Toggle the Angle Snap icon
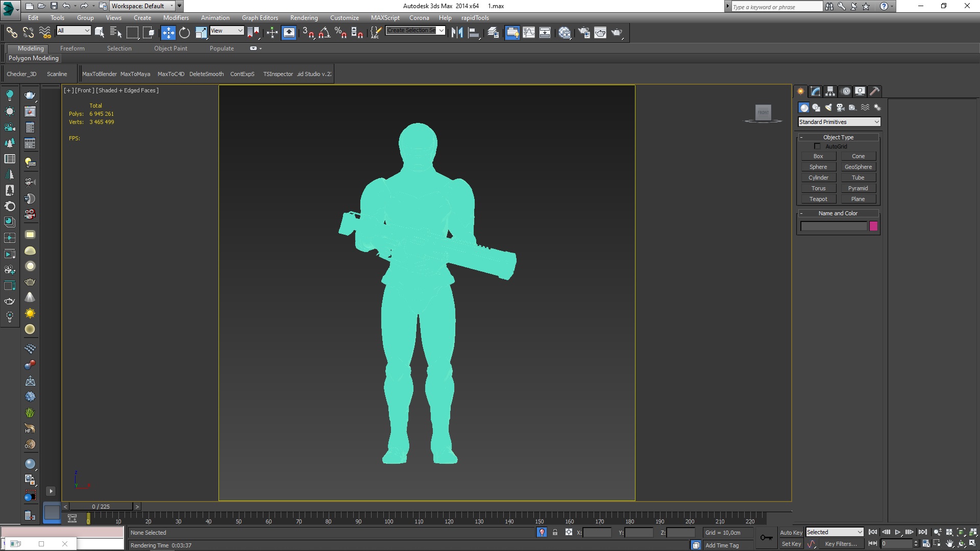Screen dimensions: 980x551 click(324, 33)
